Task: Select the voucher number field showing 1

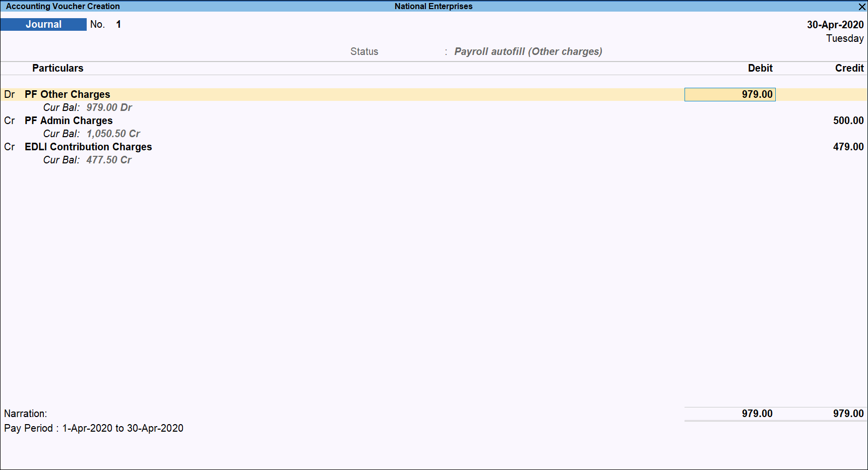Action: tap(118, 24)
